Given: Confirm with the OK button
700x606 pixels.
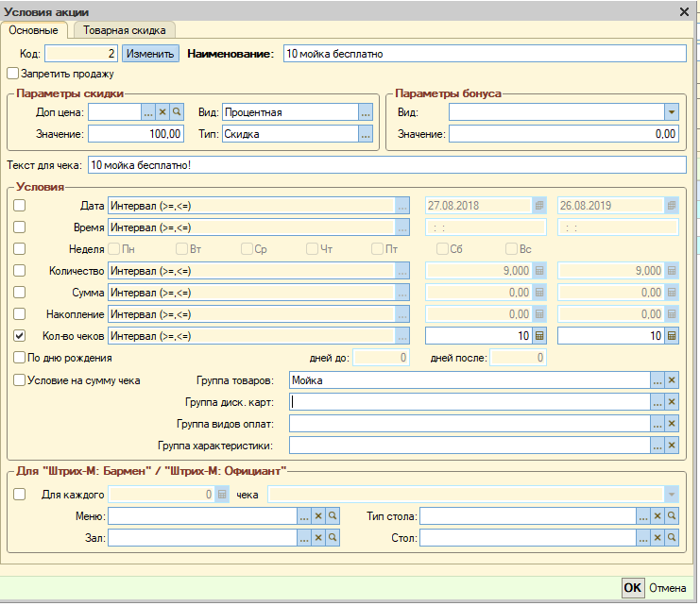Looking at the screenshot, I should coord(633,588).
